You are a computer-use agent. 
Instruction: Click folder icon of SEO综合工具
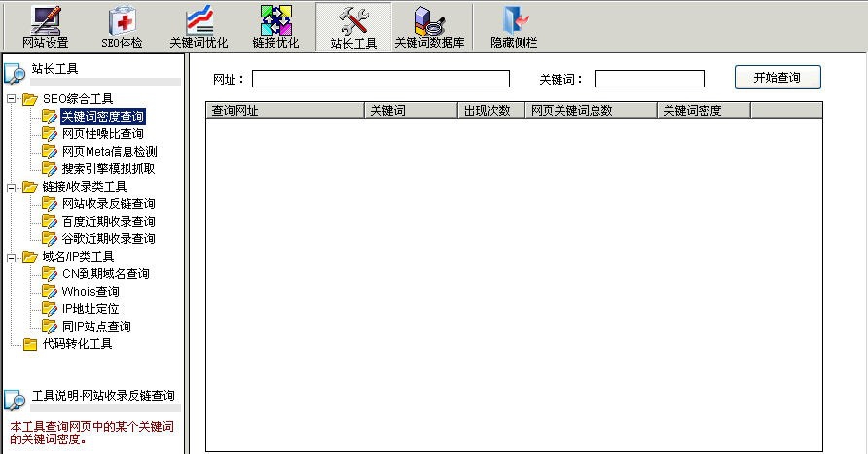pyautogui.click(x=30, y=99)
